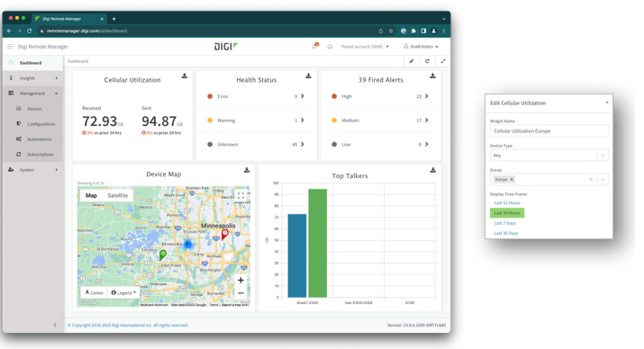
Task: Expand the Low alerts row
Action: point(427,144)
